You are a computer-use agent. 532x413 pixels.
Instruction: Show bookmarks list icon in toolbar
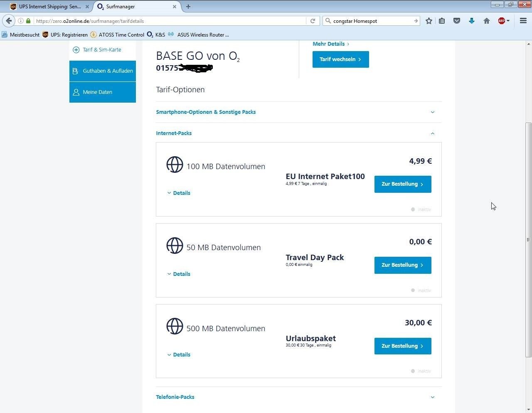coord(442,21)
